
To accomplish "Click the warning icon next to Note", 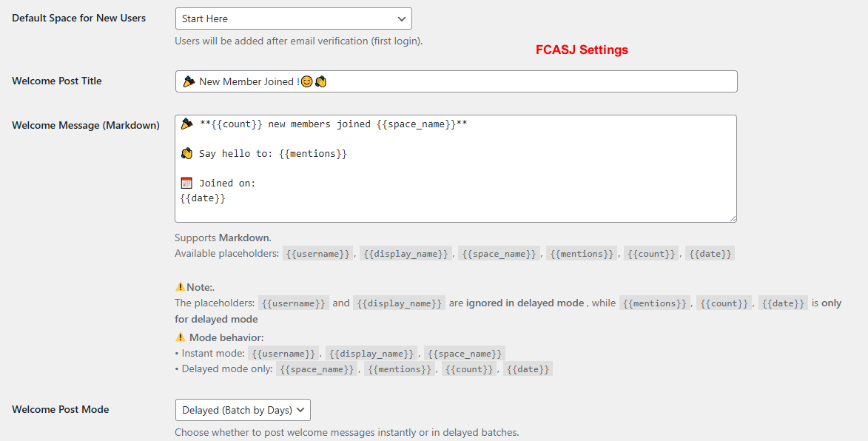I will (x=180, y=286).
